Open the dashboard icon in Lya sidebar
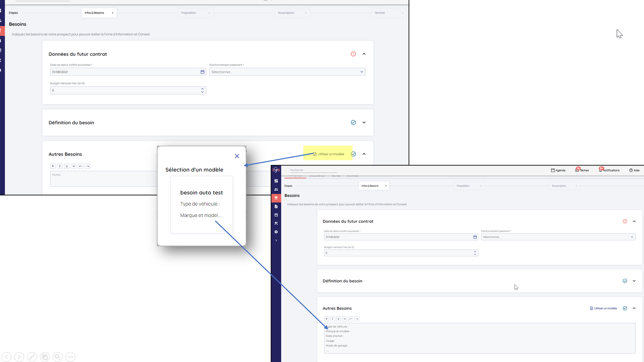The height and width of the screenshot is (362, 644). point(276,181)
